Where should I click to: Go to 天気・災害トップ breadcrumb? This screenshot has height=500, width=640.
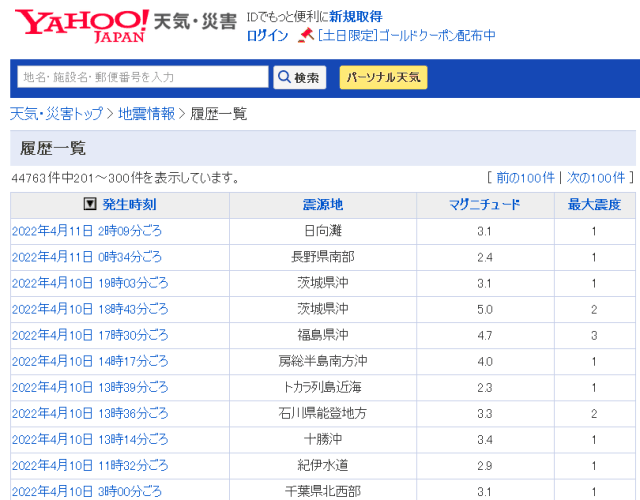point(57,114)
